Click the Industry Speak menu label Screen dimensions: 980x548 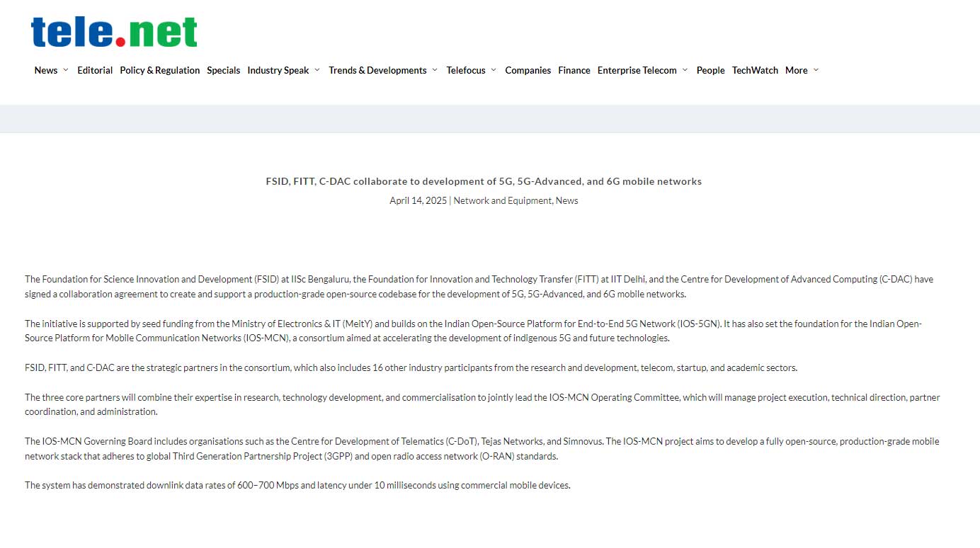278,70
